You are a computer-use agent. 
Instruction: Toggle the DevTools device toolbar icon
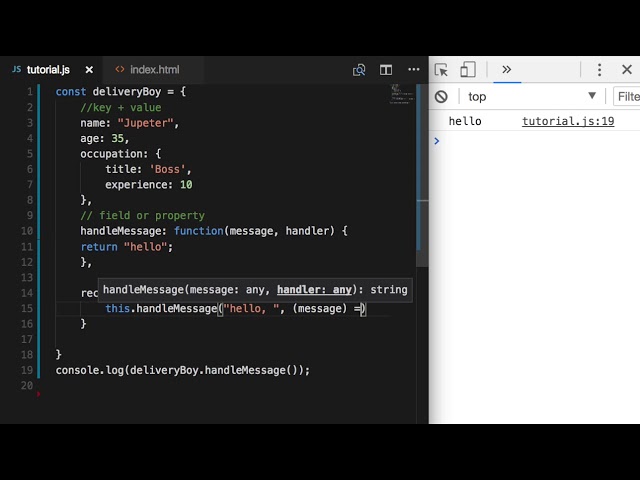[x=468, y=69]
